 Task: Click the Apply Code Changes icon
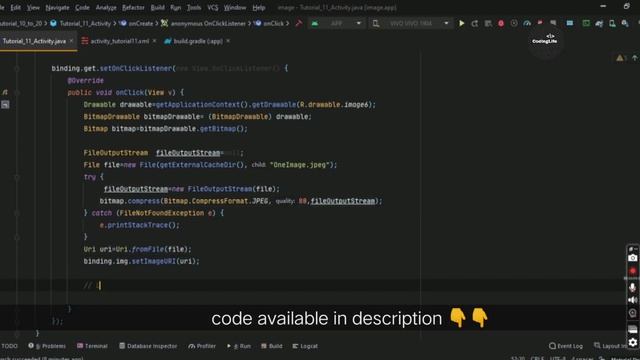pyautogui.click(x=488, y=24)
